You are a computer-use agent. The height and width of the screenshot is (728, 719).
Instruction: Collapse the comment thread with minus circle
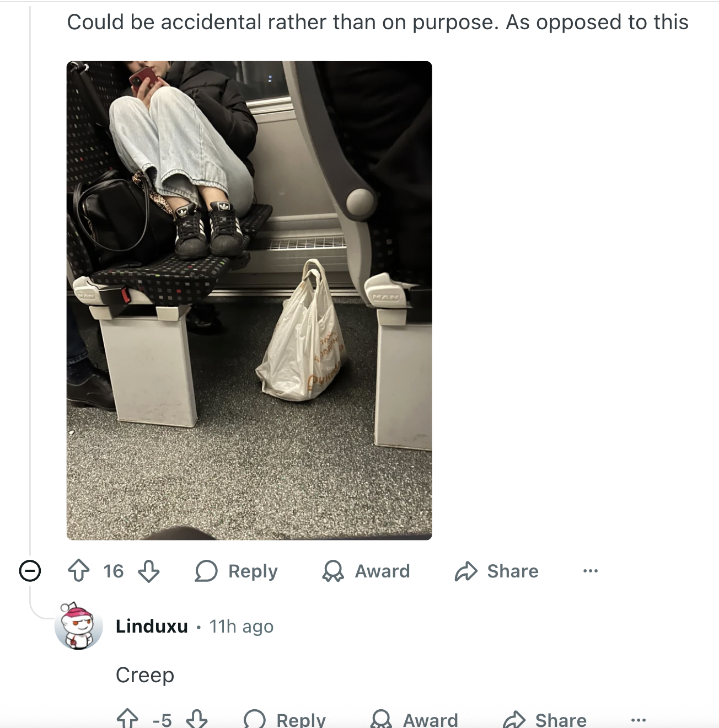coord(30,570)
